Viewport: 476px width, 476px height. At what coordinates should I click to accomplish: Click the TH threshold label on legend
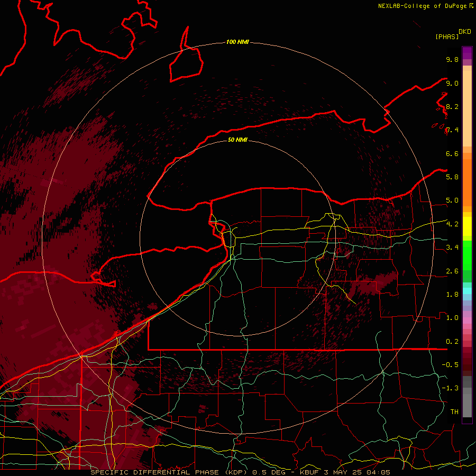[454, 412]
